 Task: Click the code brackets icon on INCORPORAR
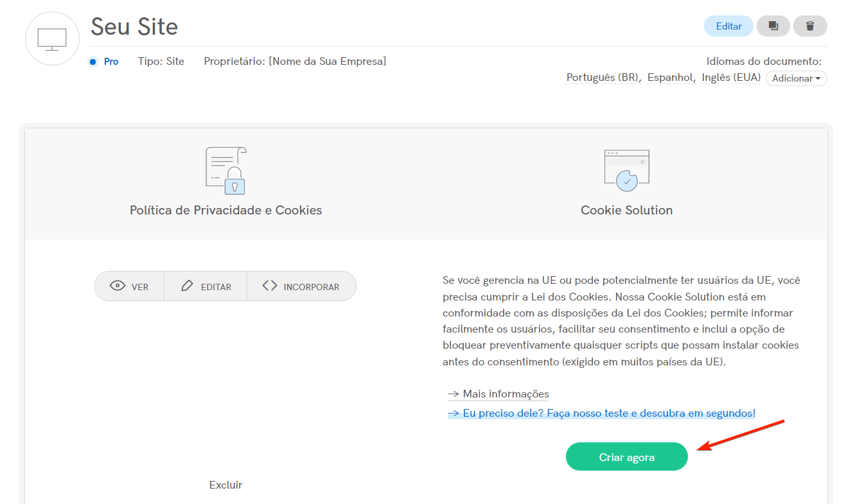pyautogui.click(x=270, y=286)
